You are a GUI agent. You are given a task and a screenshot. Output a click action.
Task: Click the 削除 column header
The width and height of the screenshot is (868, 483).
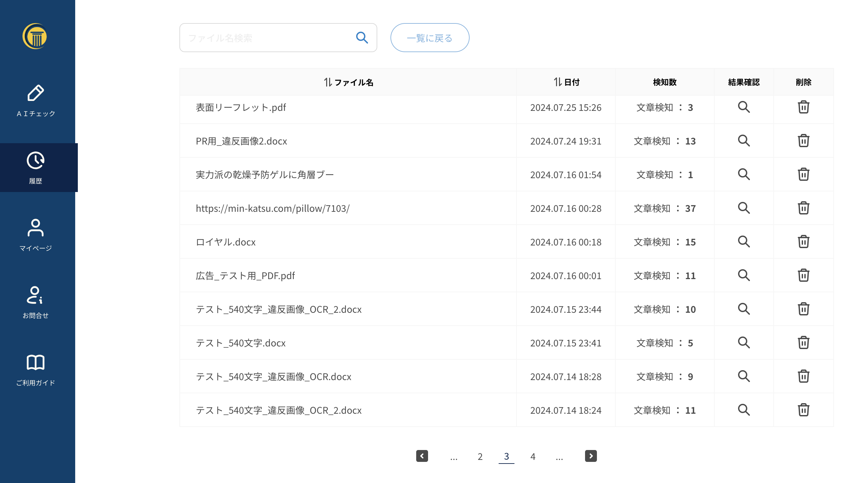[803, 82]
